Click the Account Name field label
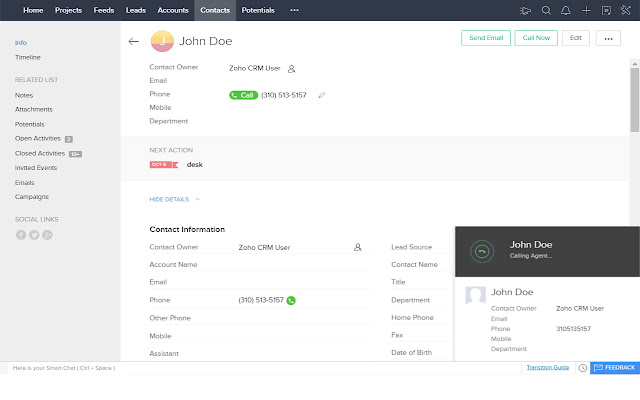The height and width of the screenshot is (400, 640). (x=173, y=264)
